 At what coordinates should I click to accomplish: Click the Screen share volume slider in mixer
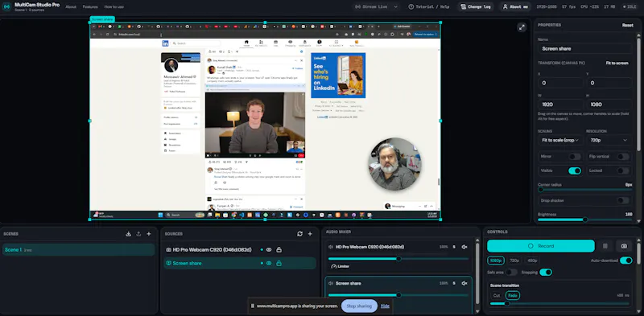tap(398, 295)
